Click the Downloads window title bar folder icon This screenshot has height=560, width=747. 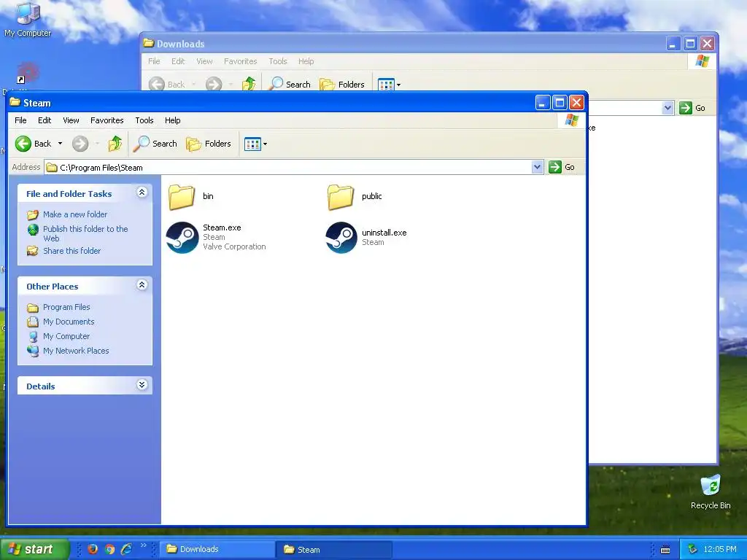tap(149, 43)
